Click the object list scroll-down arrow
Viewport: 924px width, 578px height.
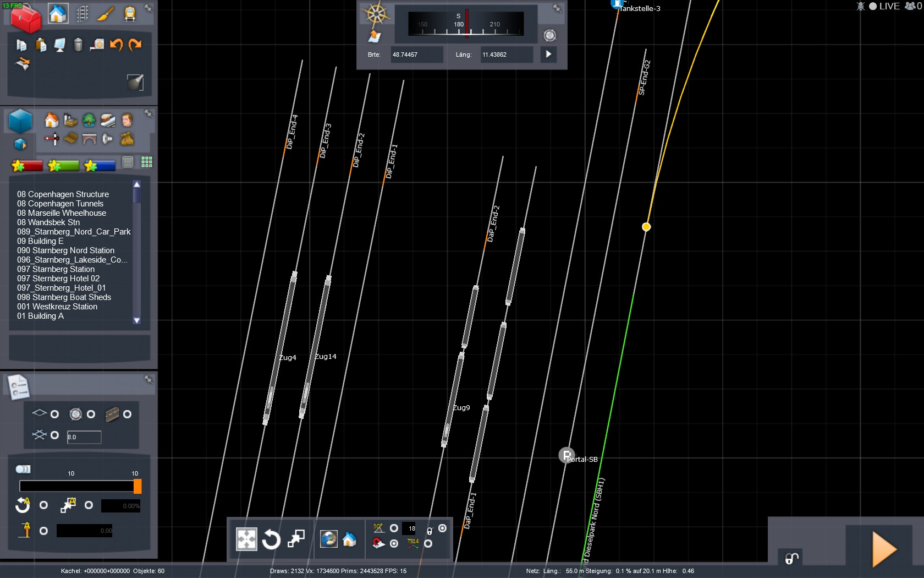(137, 320)
